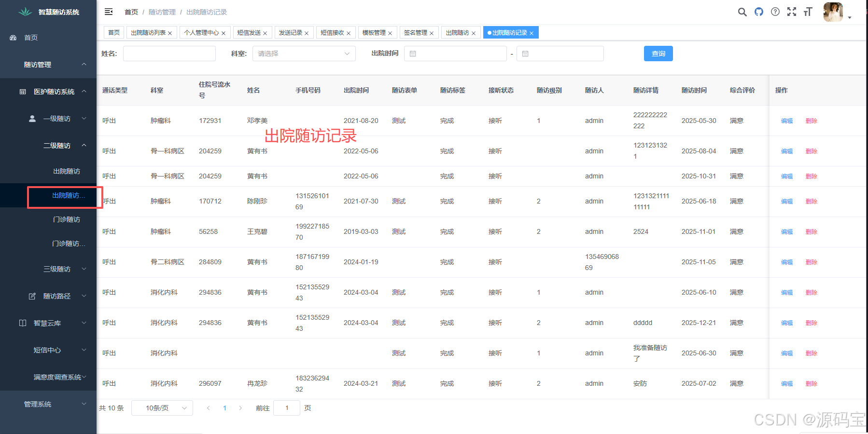Image resolution: width=868 pixels, height=434 pixels.
Task: Edit the 陈刚珍 record row
Action: point(787,202)
